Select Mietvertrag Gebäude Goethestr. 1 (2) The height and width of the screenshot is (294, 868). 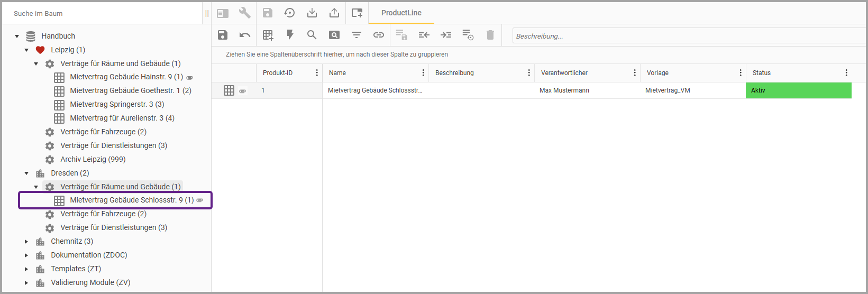tap(130, 90)
